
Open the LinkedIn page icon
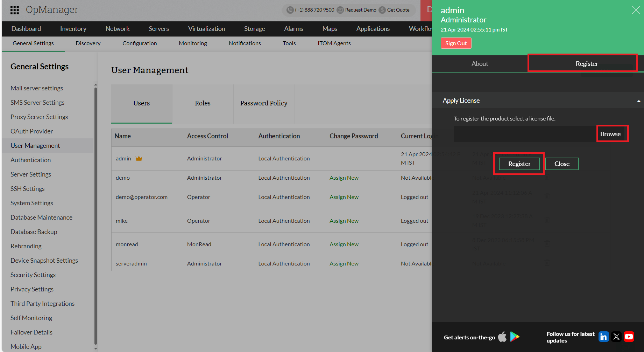(x=603, y=337)
